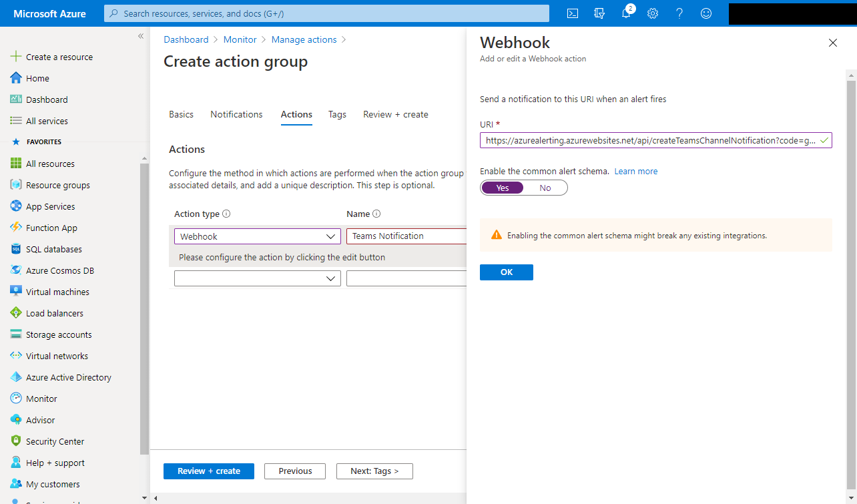Image resolution: width=857 pixels, height=504 pixels.
Task: Click info icon next to Action type
Action: [x=226, y=214]
